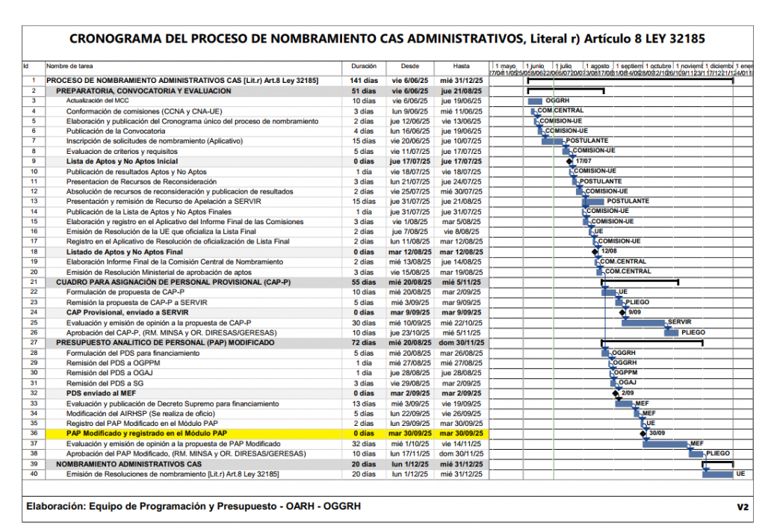Select the 2/09 milestone marker

pos(615,393)
